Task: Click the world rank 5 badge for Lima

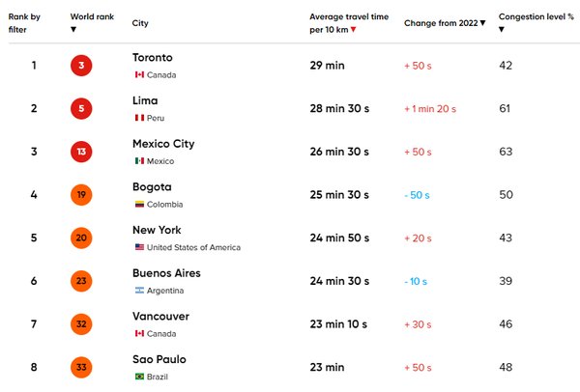Action: click(x=81, y=109)
